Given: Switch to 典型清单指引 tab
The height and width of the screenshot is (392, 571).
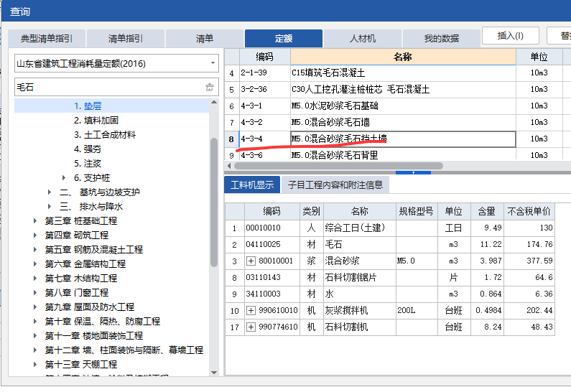Looking at the screenshot, I should coord(47,39).
